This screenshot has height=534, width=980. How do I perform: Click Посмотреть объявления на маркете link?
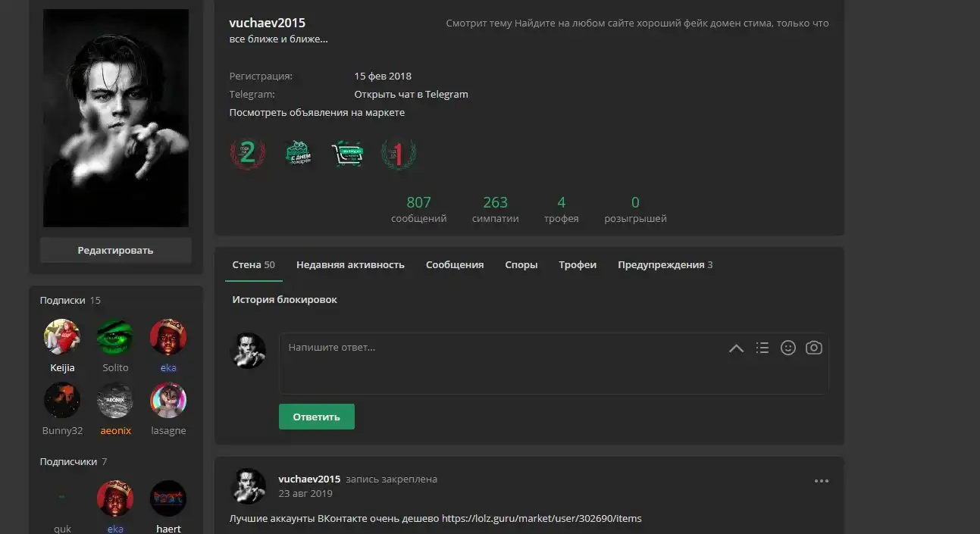pyautogui.click(x=317, y=113)
